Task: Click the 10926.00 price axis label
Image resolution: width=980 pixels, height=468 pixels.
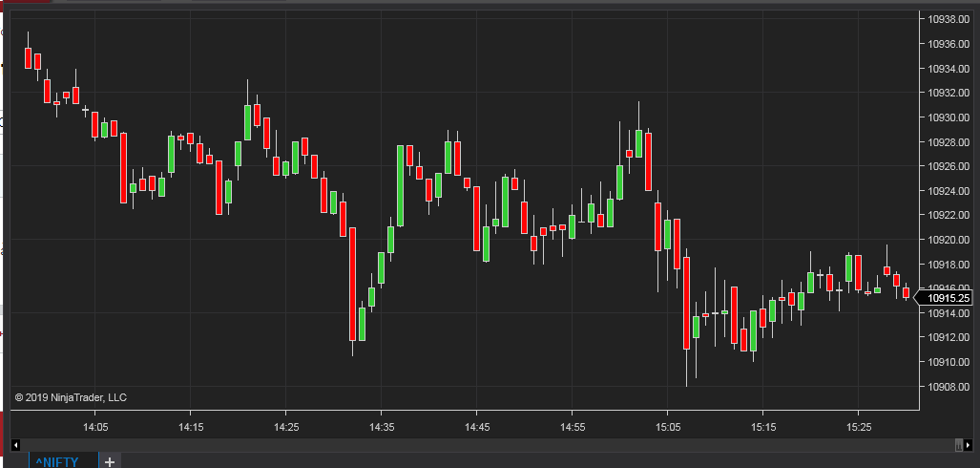Action: (949, 166)
